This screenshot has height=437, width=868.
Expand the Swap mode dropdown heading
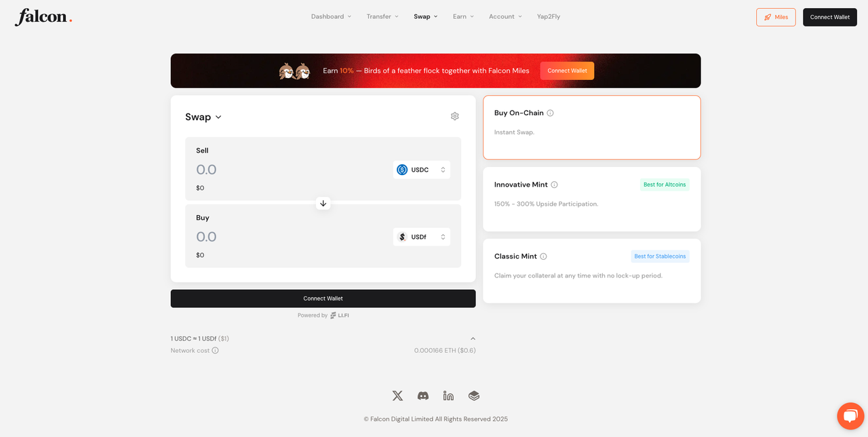tap(203, 117)
